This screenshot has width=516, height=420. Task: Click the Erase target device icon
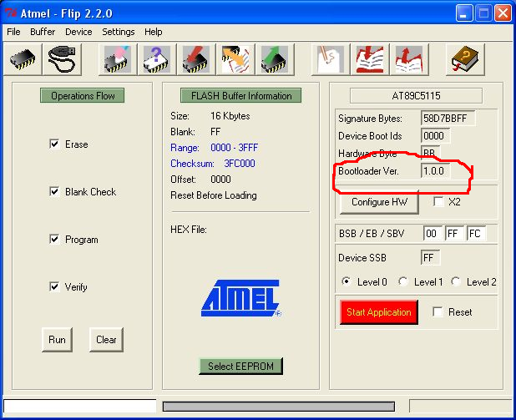(x=118, y=59)
